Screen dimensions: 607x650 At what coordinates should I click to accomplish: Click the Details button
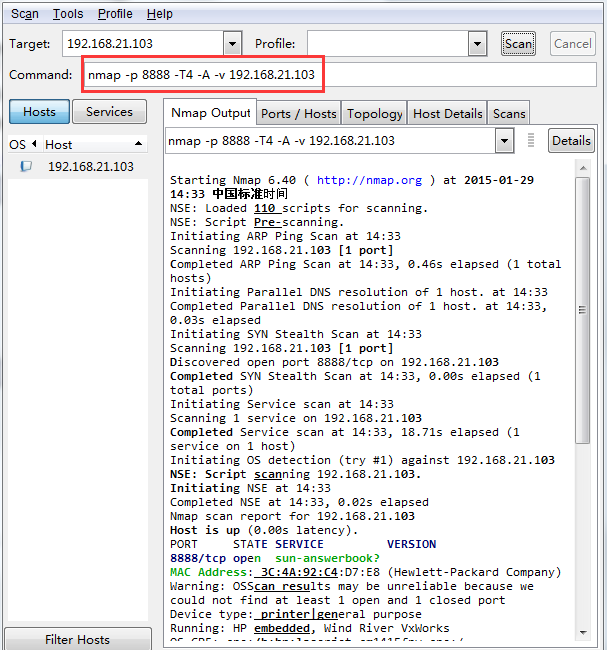[x=571, y=141]
